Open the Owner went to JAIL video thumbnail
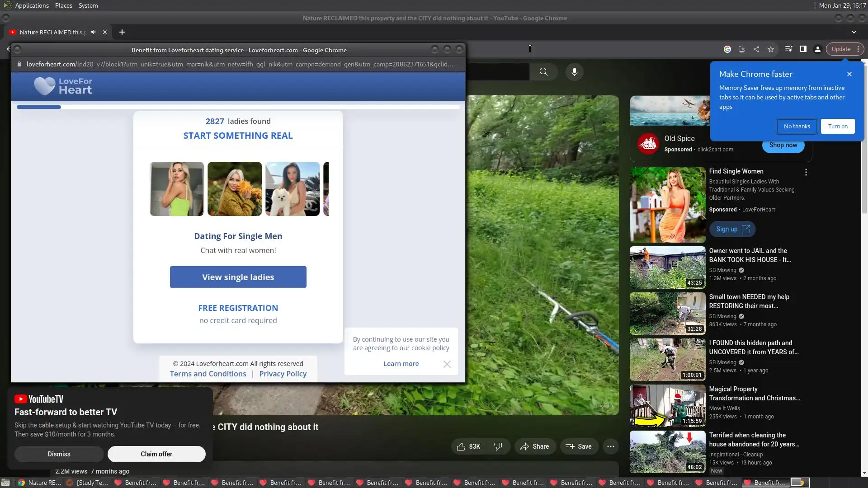The height and width of the screenshot is (488, 868). (667, 267)
